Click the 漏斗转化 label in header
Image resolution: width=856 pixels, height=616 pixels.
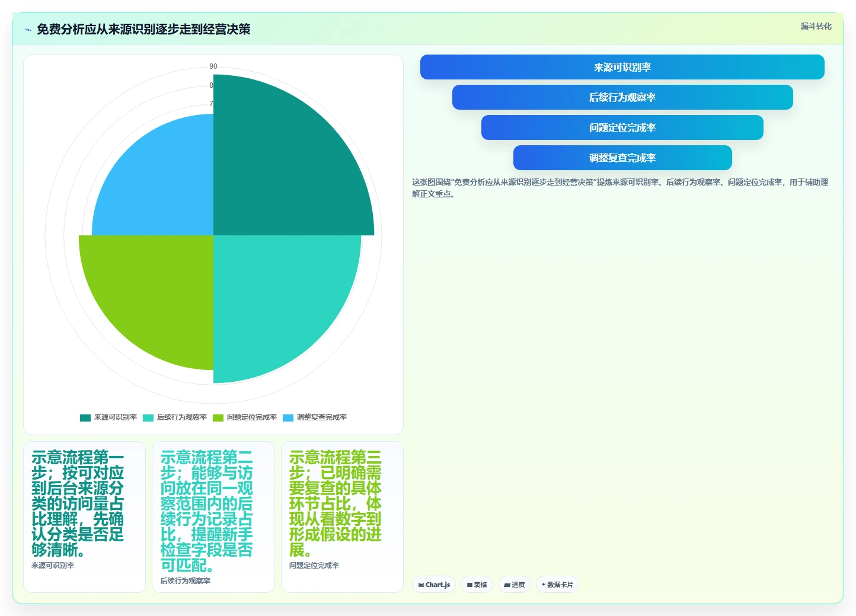point(816,26)
